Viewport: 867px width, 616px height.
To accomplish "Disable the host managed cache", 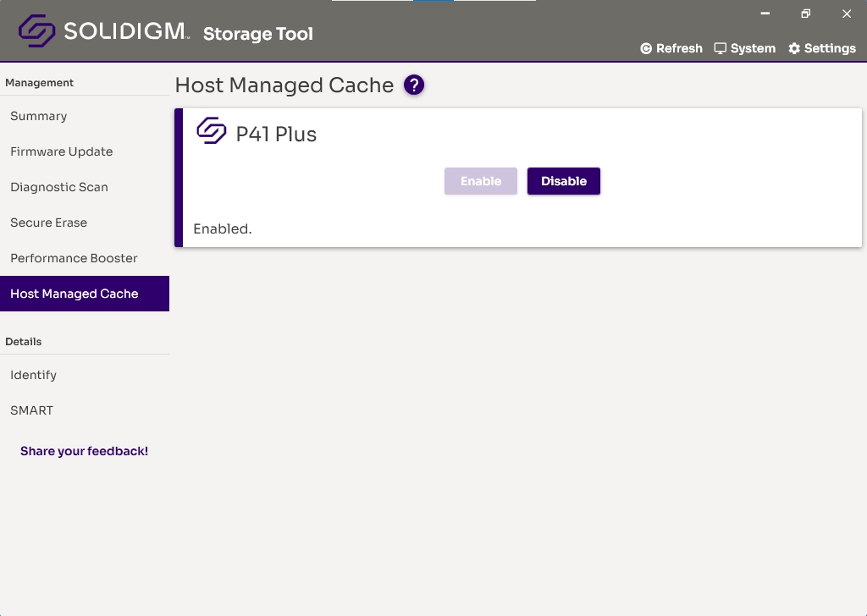I will pos(563,181).
